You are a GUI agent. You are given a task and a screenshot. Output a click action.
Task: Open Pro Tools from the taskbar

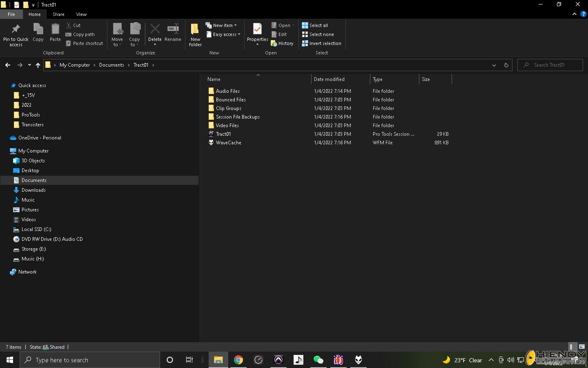(x=278, y=360)
